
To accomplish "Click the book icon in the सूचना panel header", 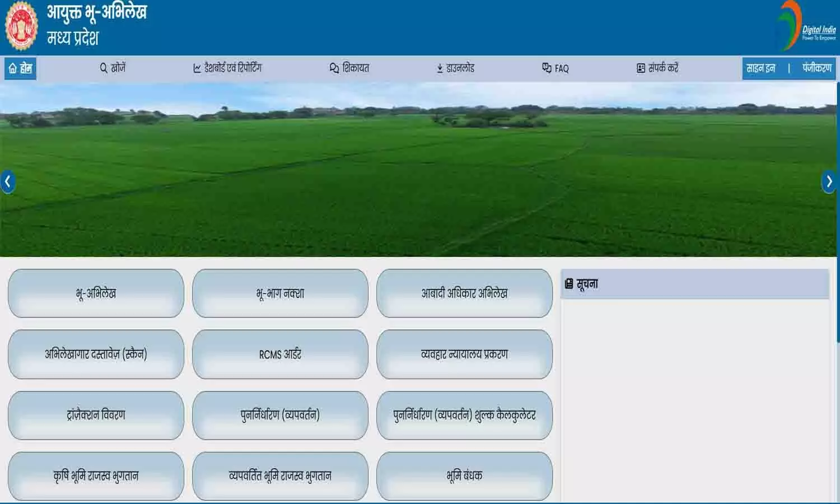I will click(x=569, y=283).
